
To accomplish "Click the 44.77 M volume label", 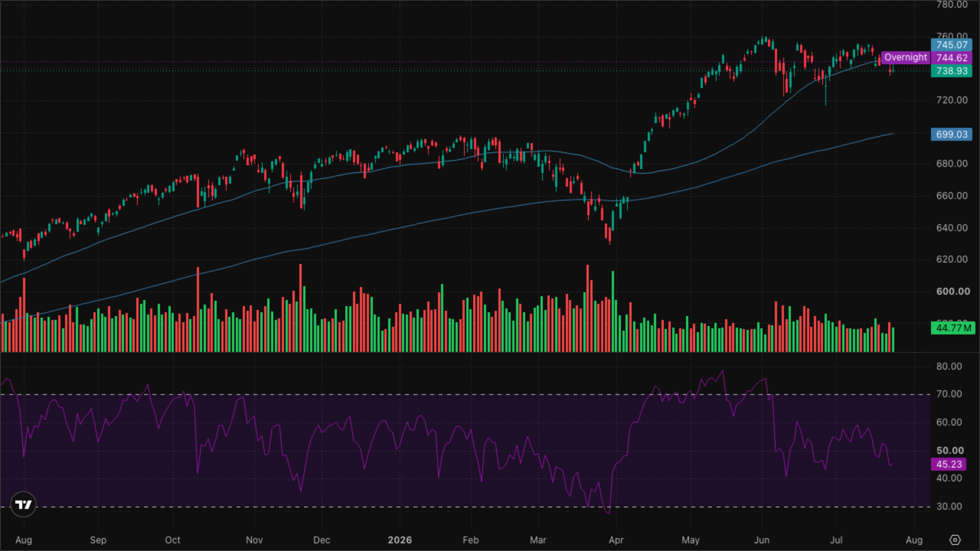I will pos(953,328).
